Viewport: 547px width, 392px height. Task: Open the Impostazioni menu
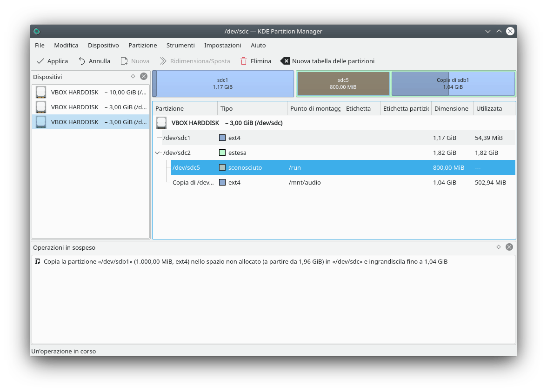click(222, 45)
